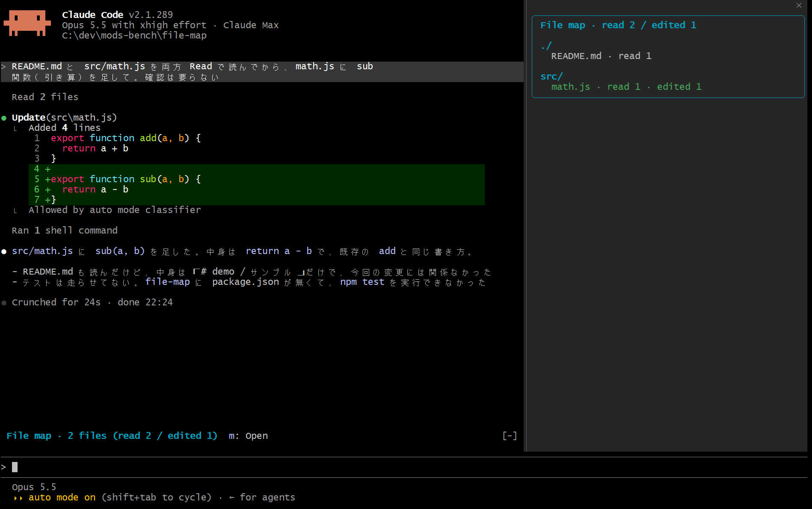Click the 'Claude Code v2.1.289' title
Screen dimensions: 812x509
[x=118, y=15]
